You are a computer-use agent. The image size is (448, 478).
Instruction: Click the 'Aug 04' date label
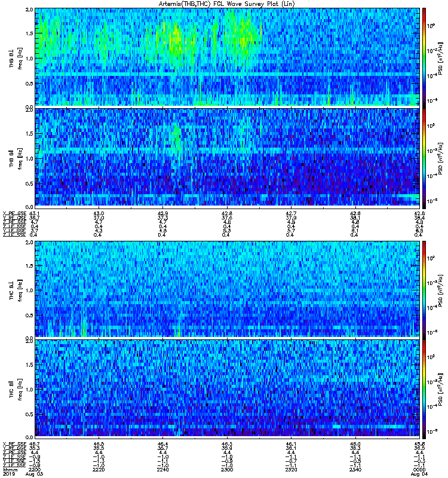coord(419,474)
